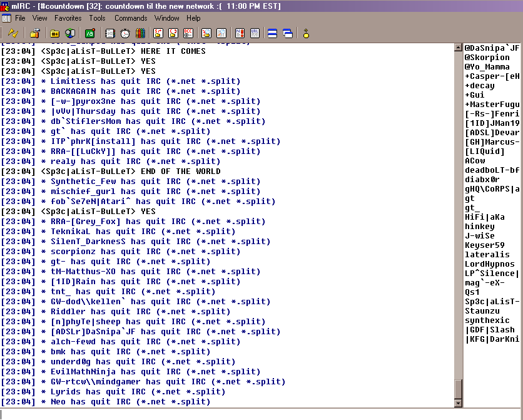Select Staunzu in the nick list
This screenshot has width=523, height=420.
tap(482, 310)
